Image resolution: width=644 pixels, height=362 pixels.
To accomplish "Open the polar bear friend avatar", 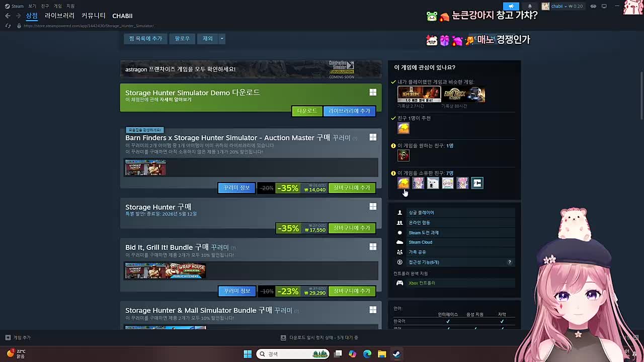I will [433, 183].
